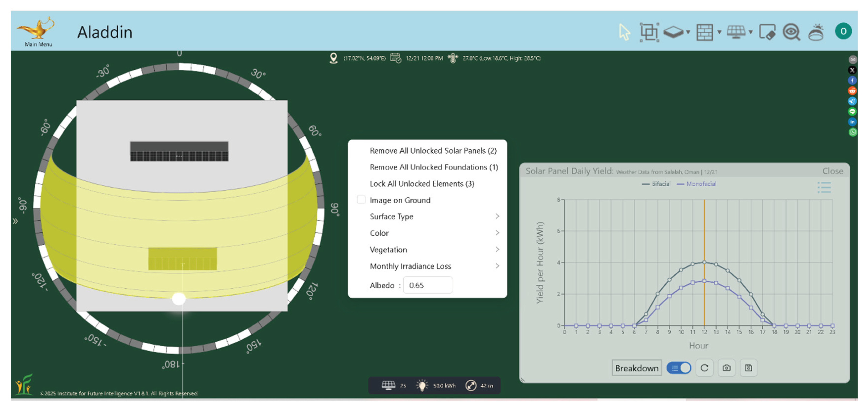Click the magnifier eye view icon
This screenshot has height=410, width=868.
click(x=792, y=32)
